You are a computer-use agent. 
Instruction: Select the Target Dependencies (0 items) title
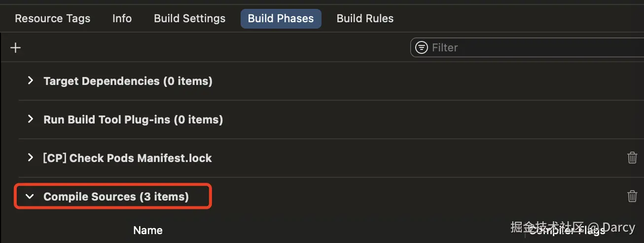coord(128,81)
